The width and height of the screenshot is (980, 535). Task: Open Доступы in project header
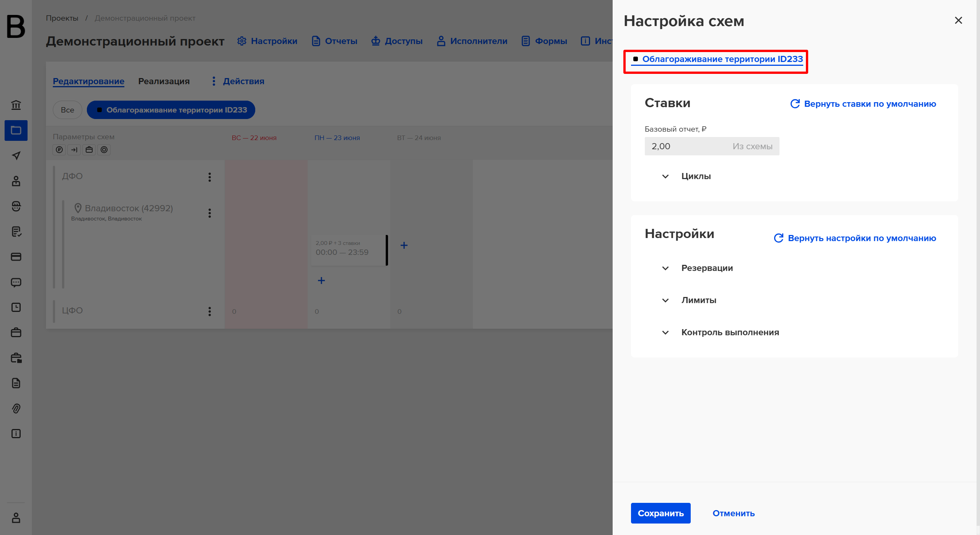(x=397, y=41)
